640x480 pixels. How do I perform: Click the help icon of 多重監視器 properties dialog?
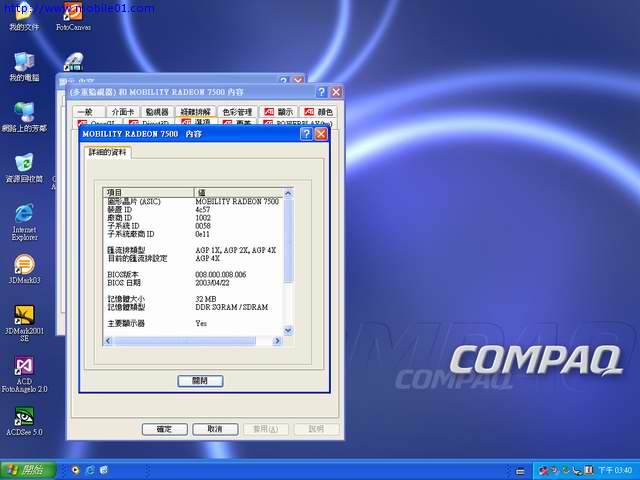[x=321, y=92]
